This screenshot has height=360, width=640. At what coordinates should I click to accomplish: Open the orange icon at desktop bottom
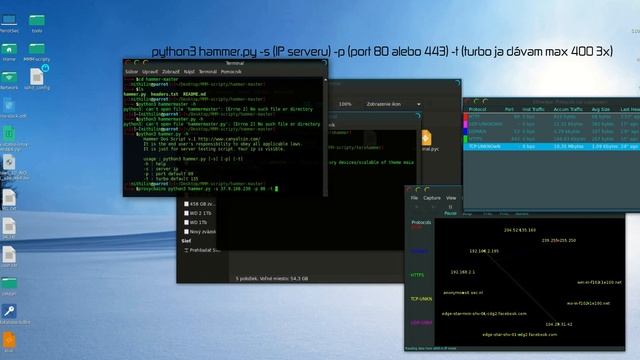(9, 342)
